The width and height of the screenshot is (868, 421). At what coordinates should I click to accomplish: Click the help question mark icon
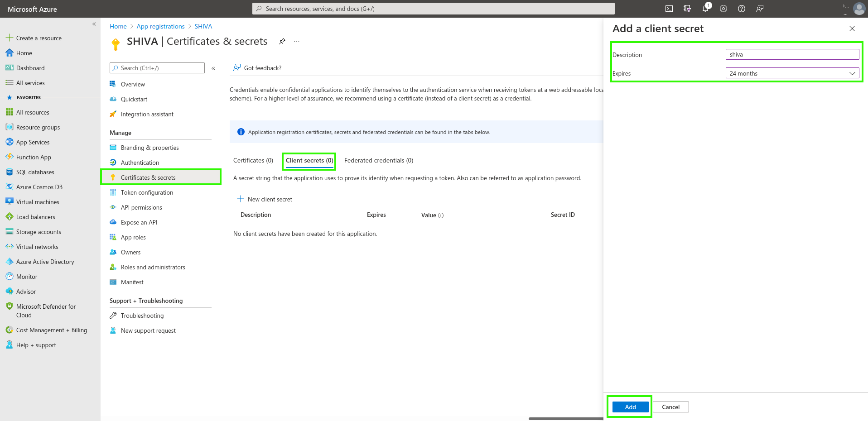click(x=742, y=9)
